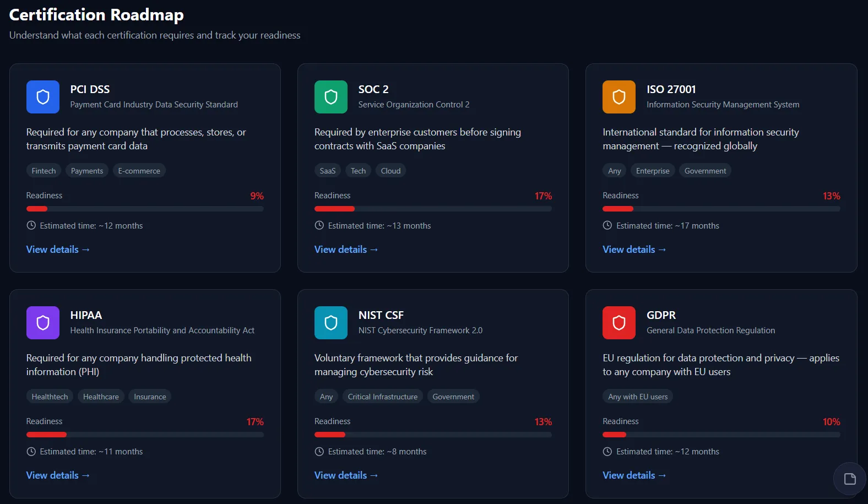Viewport: 868px width, 504px height.
Task: Click the HIPAA card title
Action: click(86, 315)
